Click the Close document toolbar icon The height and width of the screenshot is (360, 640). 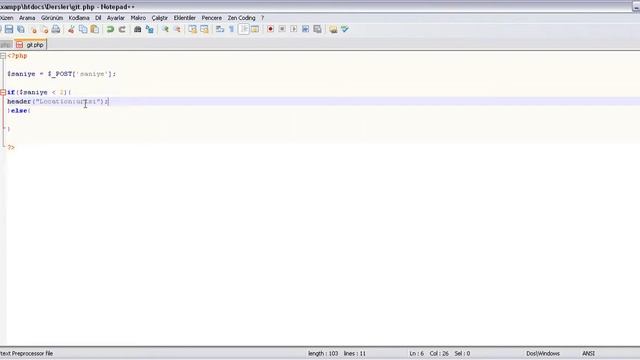pos(33,29)
